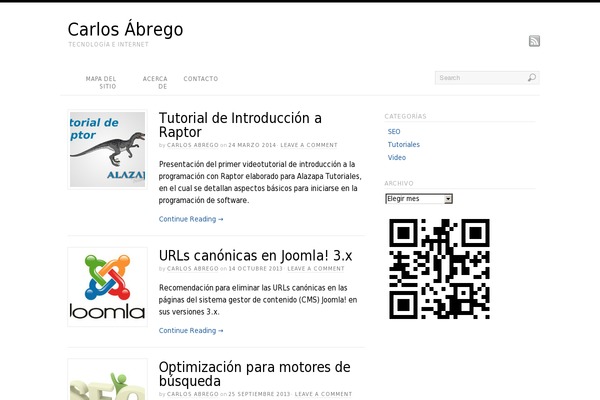Leave a comment on SEO optimization post
The height and width of the screenshot is (400, 600).
pos(323,394)
